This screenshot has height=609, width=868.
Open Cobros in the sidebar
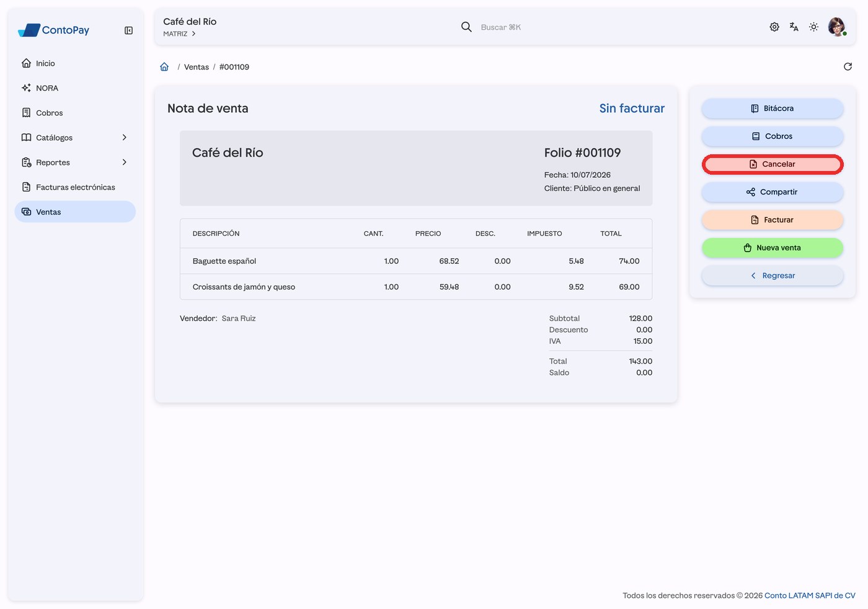point(75,113)
